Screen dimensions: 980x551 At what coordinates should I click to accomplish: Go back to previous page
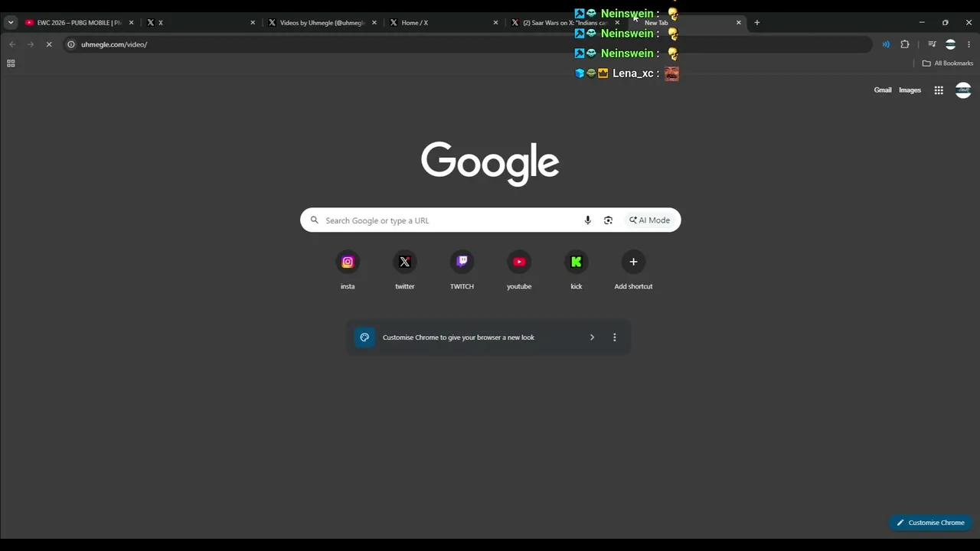[12, 44]
